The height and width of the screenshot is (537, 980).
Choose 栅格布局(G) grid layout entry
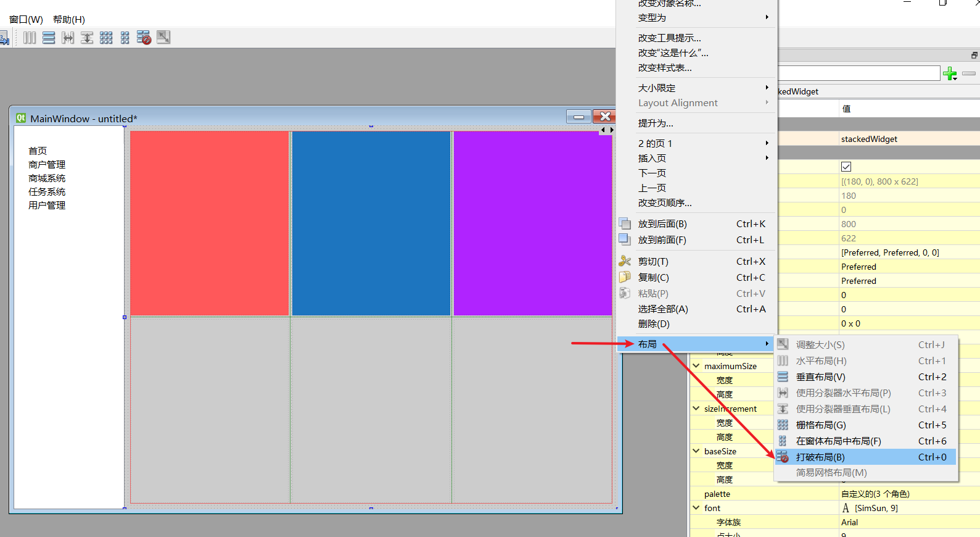click(x=866, y=425)
